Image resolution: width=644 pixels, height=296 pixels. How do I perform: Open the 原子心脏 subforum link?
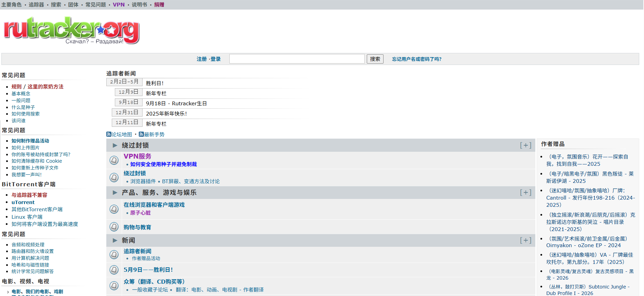tap(140, 213)
